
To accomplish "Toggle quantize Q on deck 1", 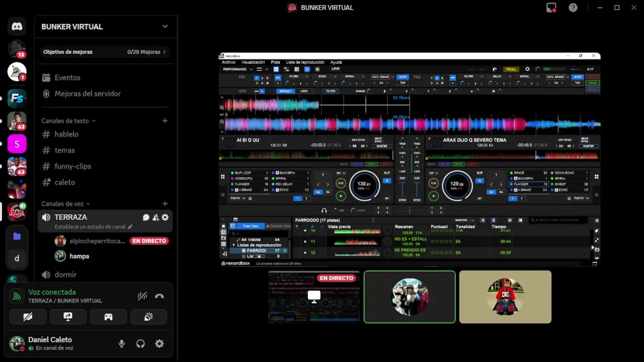I will 387,180.
